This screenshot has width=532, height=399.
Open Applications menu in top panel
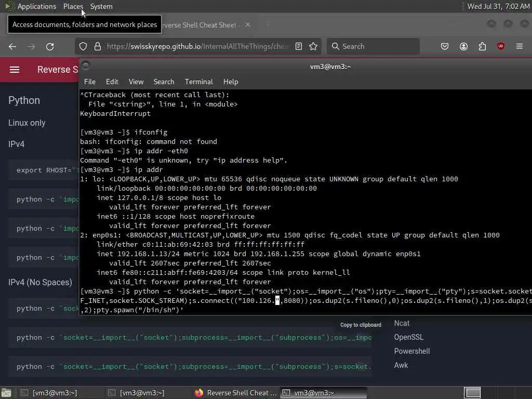(37, 6)
